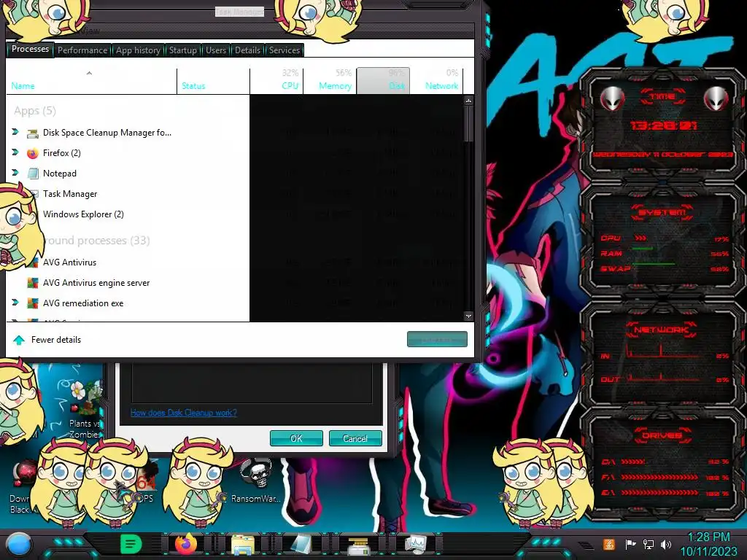Select the Firefox (2) row text
The image size is (747, 560).
coord(62,153)
